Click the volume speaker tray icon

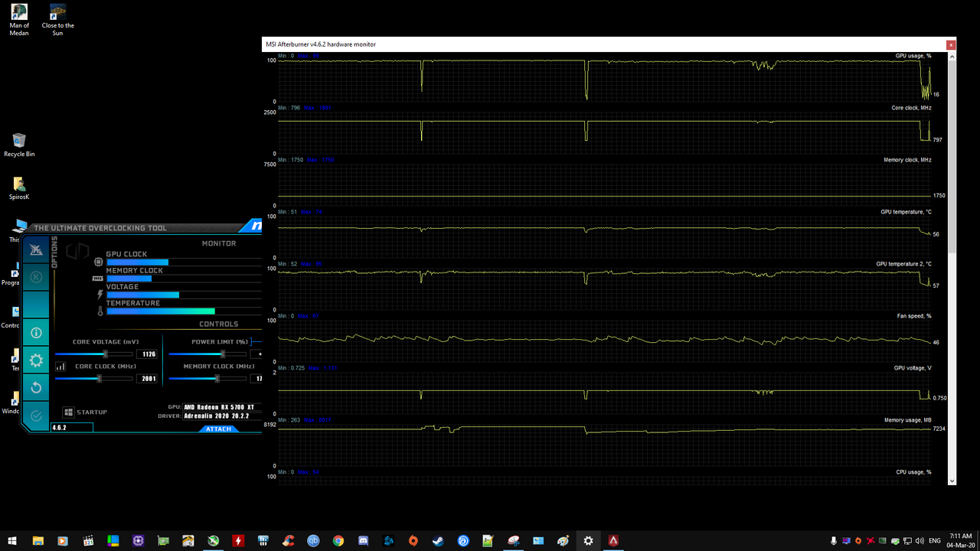click(919, 540)
